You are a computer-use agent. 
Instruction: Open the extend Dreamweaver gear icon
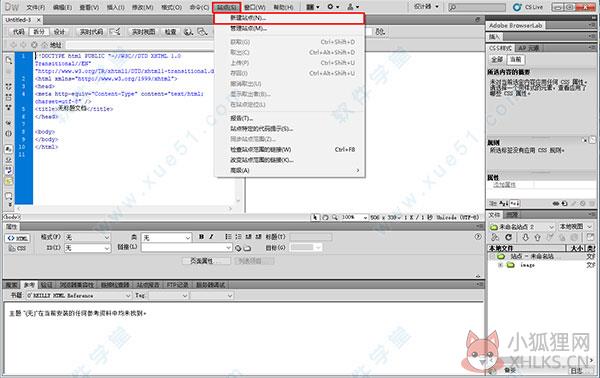point(333,7)
